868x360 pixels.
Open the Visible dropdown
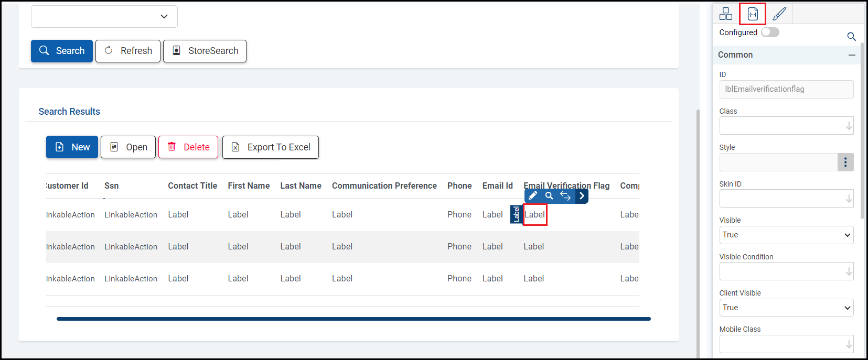pos(786,235)
